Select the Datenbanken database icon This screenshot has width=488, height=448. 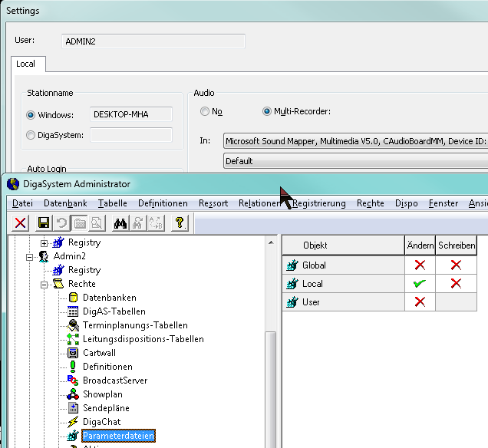(74, 298)
